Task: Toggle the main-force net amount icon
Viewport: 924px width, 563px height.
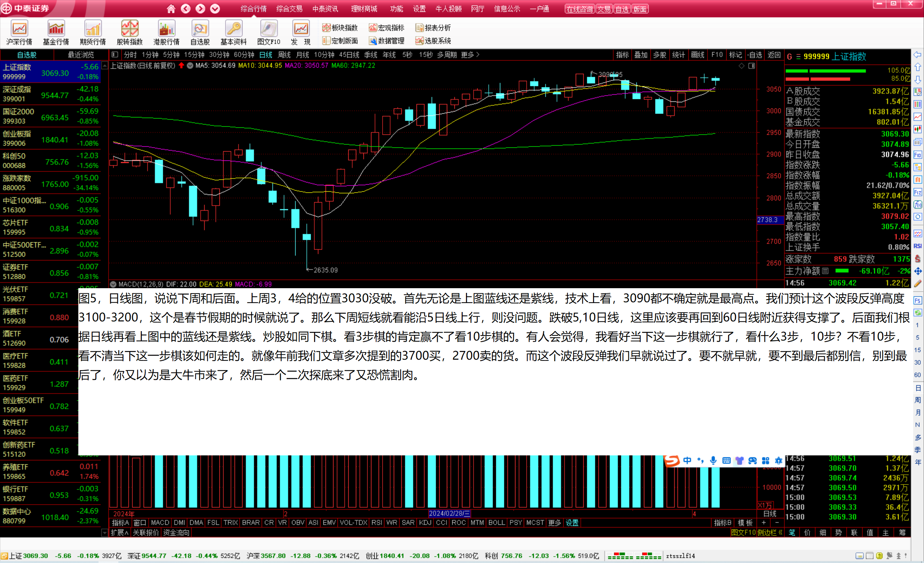Action: pos(825,271)
